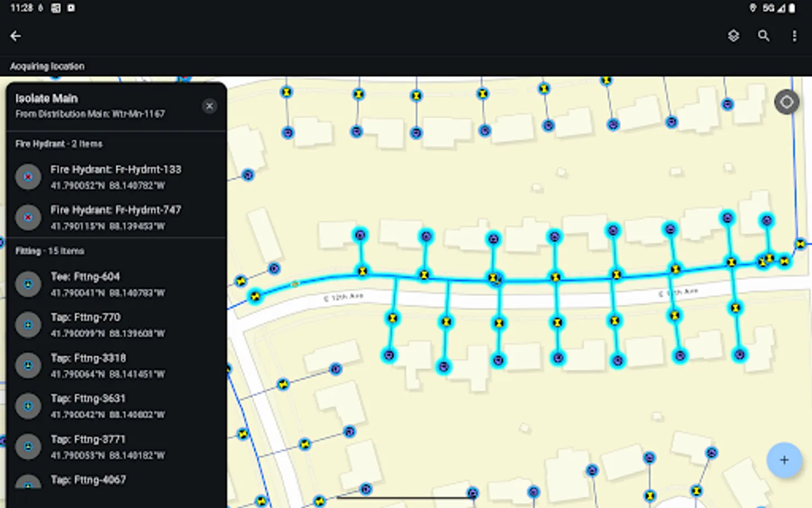Tap the Tap Fttng-770 symbol icon
The height and width of the screenshot is (508, 812).
point(28,325)
